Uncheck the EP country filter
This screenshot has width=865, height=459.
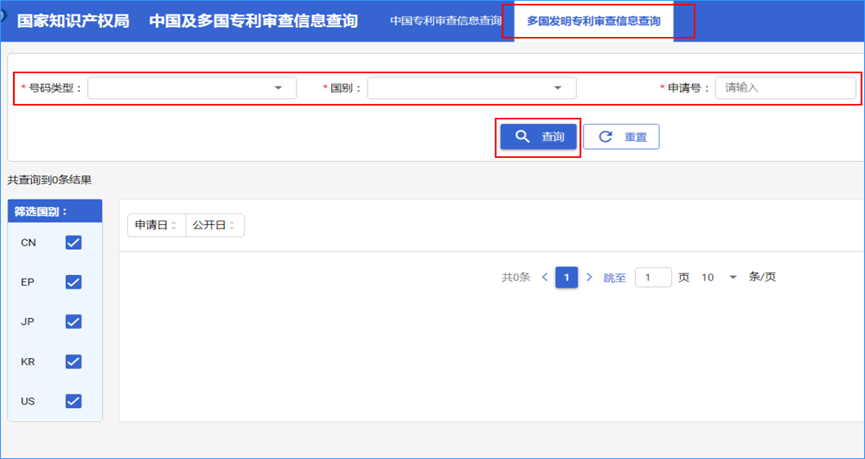(73, 282)
